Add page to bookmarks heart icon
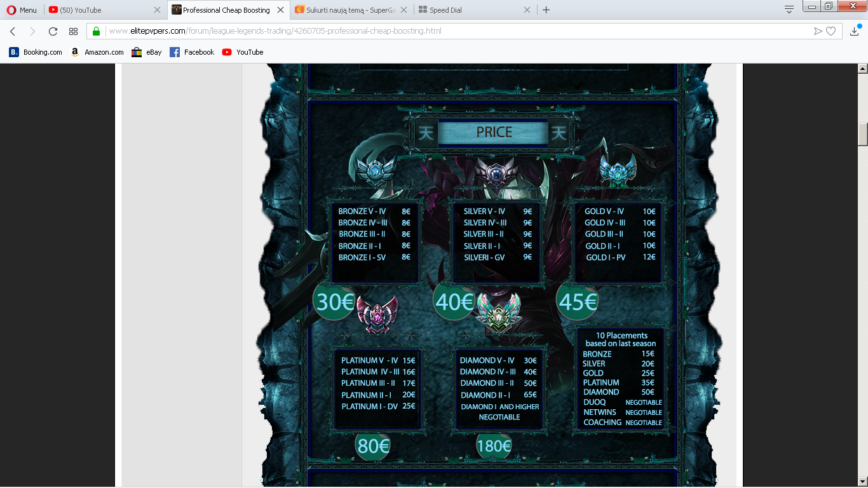 831,31
